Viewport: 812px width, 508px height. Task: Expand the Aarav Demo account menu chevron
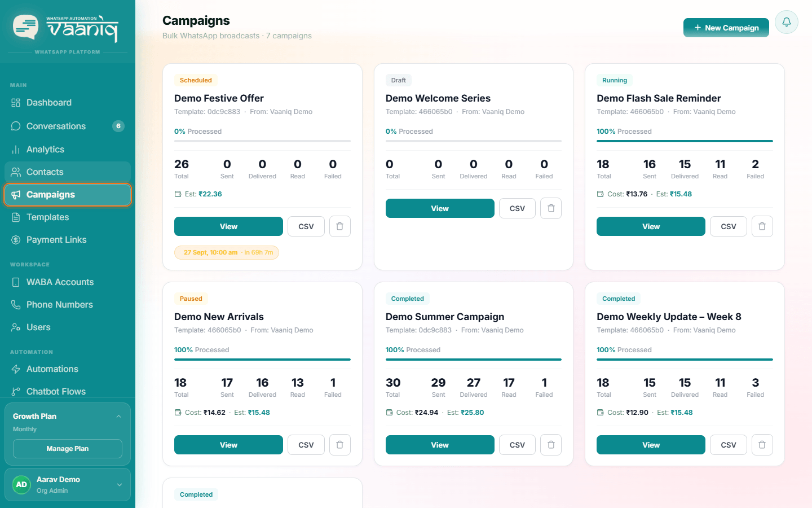tap(120, 484)
